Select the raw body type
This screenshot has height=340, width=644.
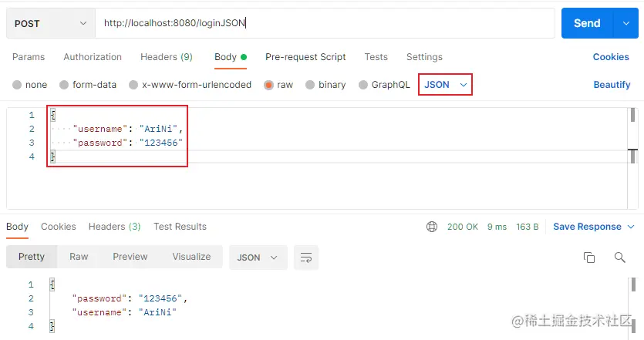[278, 85]
